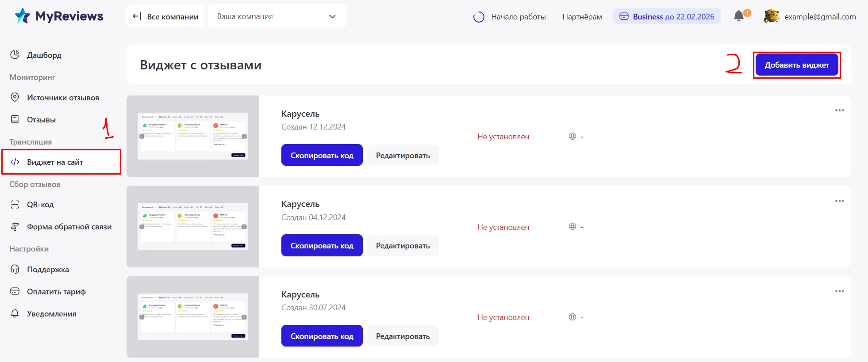The image size is (868, 362).
Task: Click the Дашборд pie chart icon
Action: pos(15,55)
